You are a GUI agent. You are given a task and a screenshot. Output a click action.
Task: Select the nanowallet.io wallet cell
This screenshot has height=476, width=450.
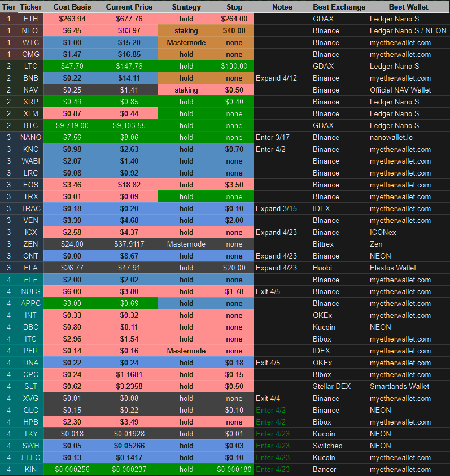pos(408,137)
